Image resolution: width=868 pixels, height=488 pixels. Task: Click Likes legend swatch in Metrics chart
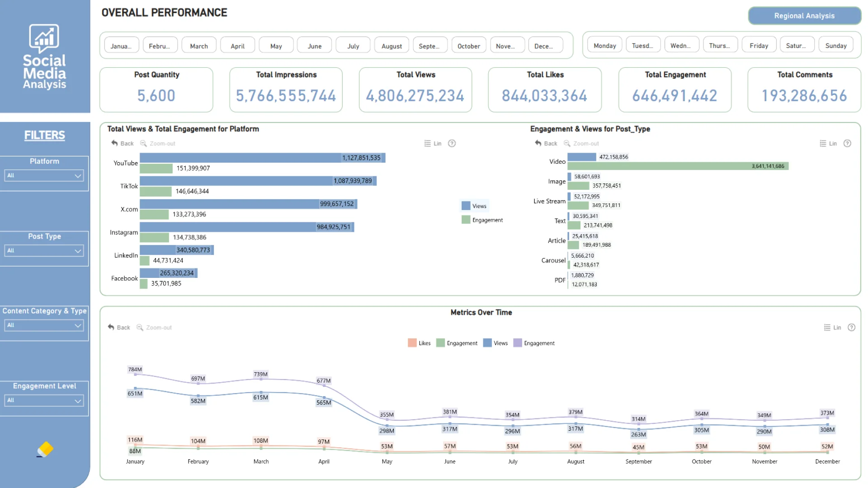(412, 343)
